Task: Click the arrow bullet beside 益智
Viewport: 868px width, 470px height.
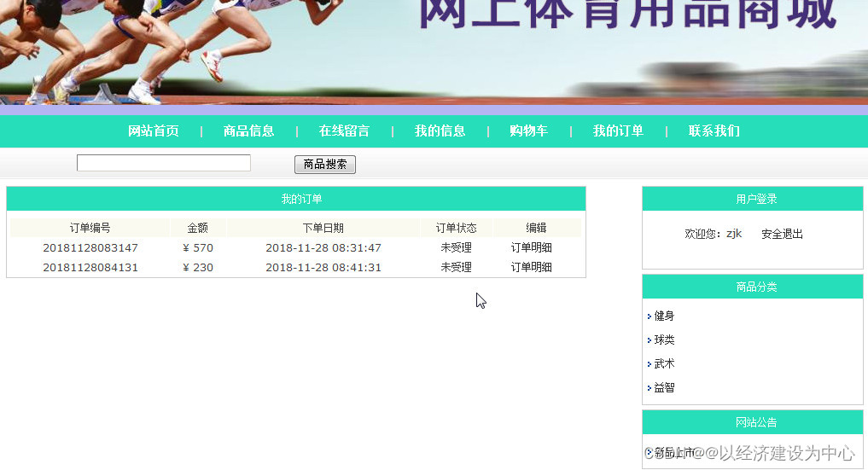Action: pos(650,388)
